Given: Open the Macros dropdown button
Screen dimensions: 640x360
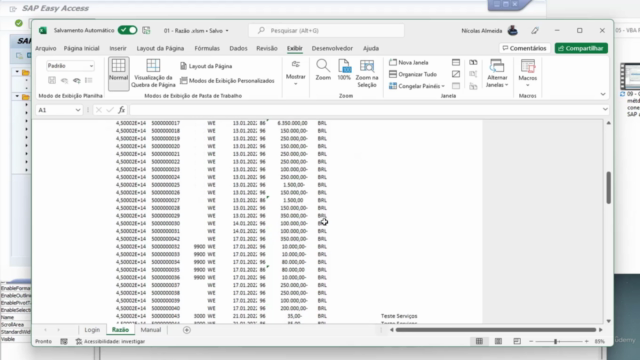Looking at the screenshot, I should (527, 73).
